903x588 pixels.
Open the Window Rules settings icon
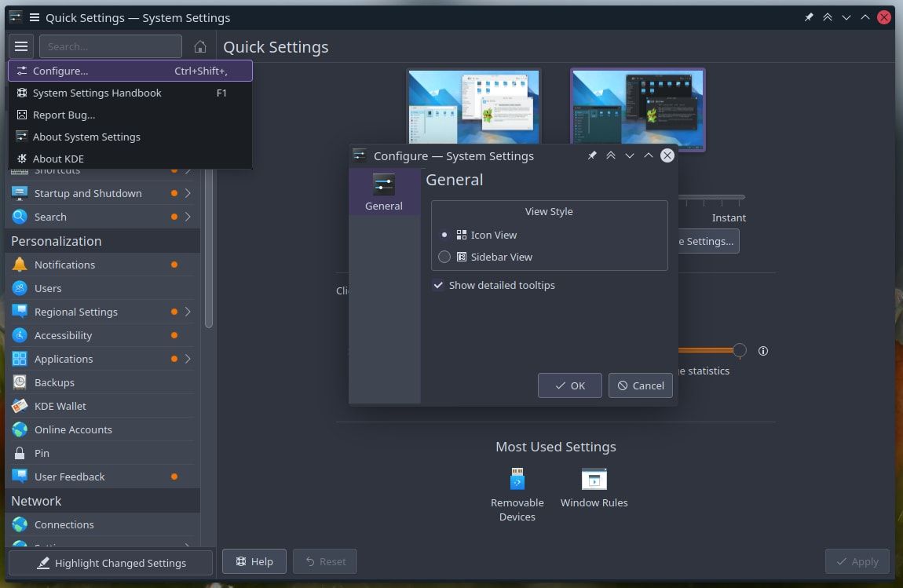point(594,479)
